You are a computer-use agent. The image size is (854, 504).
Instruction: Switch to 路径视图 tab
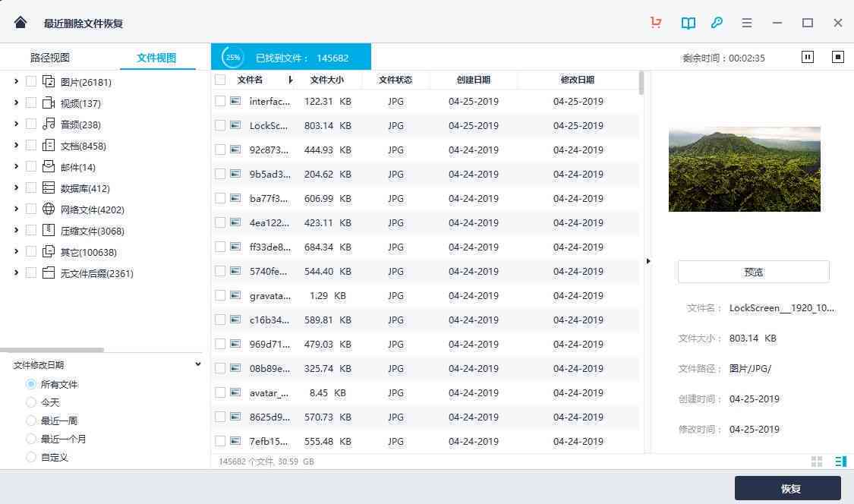pyautogui.click(x=49, y=57)
